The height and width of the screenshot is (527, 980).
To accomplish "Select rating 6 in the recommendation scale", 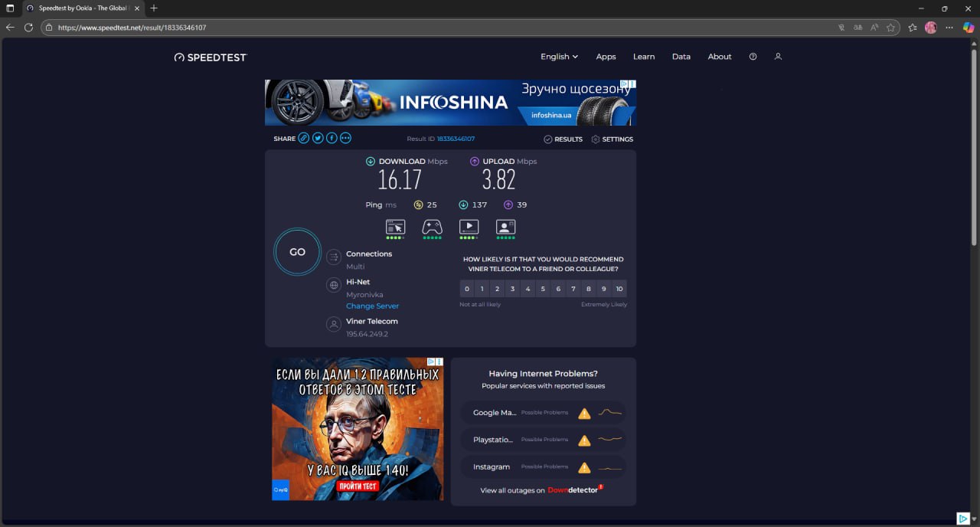I will pyautogui.click(x=558, y=289).
